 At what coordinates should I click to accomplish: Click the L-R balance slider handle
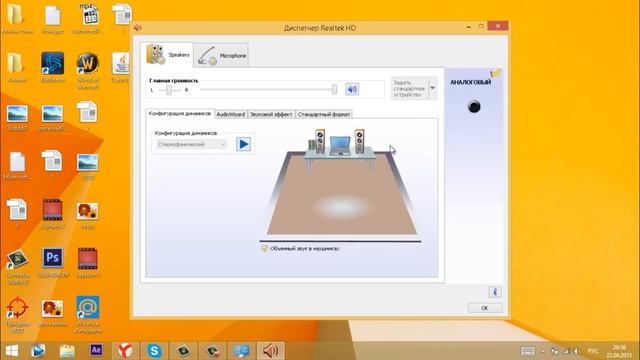pyautogui.click(x=169, y=90)
